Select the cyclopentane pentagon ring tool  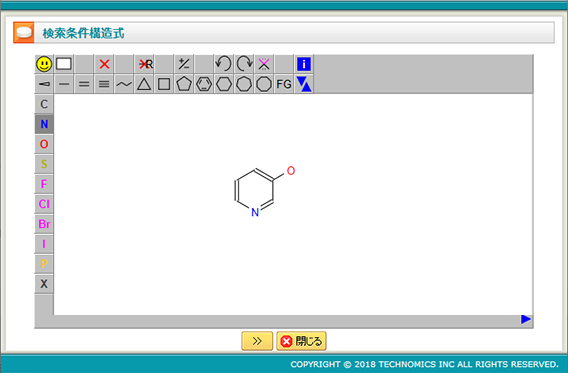[x=184, y=84]
